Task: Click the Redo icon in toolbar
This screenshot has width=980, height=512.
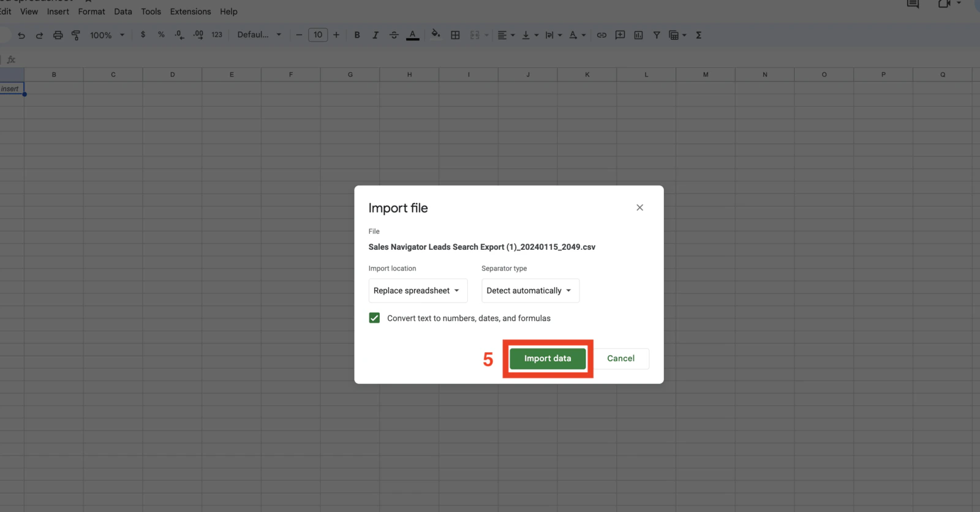Action: tap(39, 35)
